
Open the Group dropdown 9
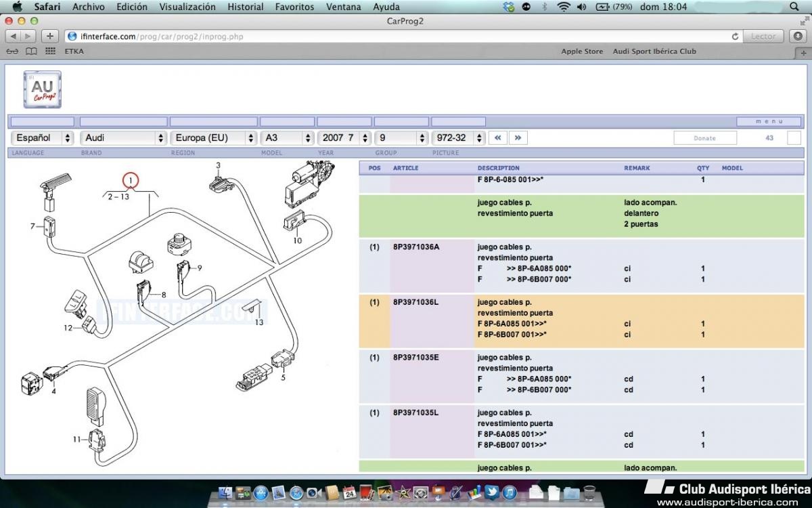[401, 137]
